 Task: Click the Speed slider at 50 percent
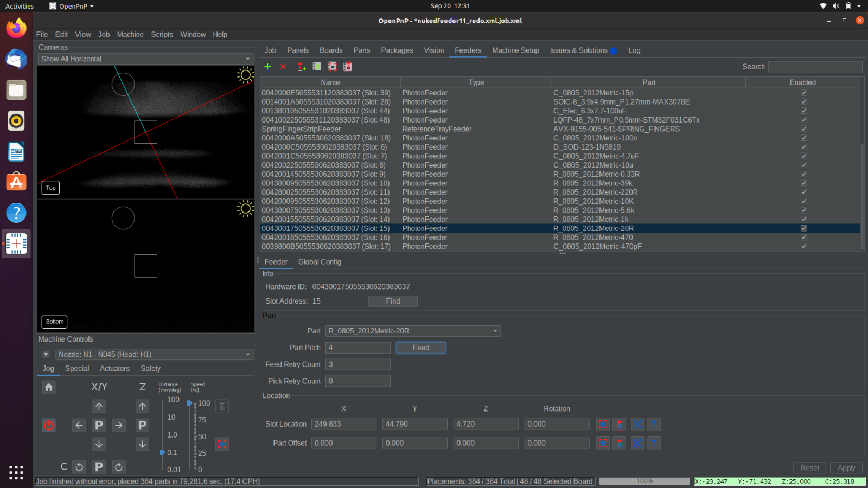tap(190, 436)
